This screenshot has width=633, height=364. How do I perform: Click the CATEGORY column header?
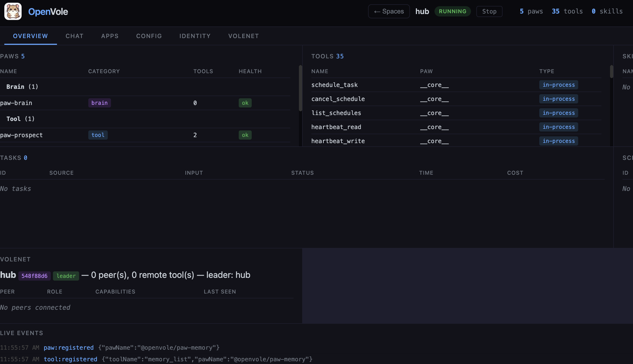(x=104, y=71)
